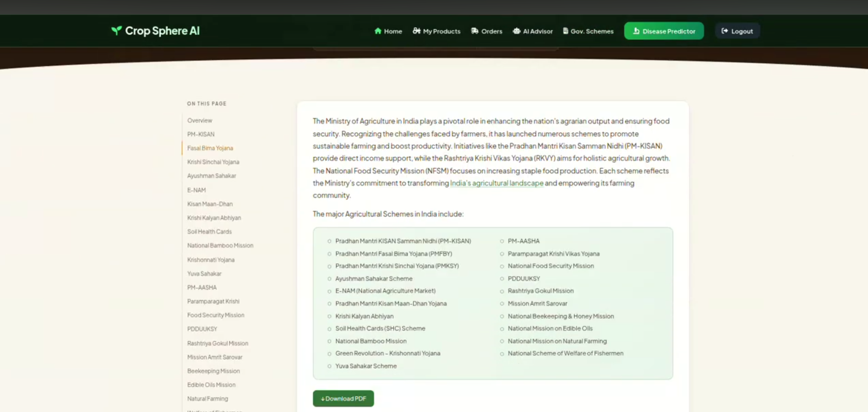
Task: Jump to Ayushman Sahakar section
Action: (212, 176)
